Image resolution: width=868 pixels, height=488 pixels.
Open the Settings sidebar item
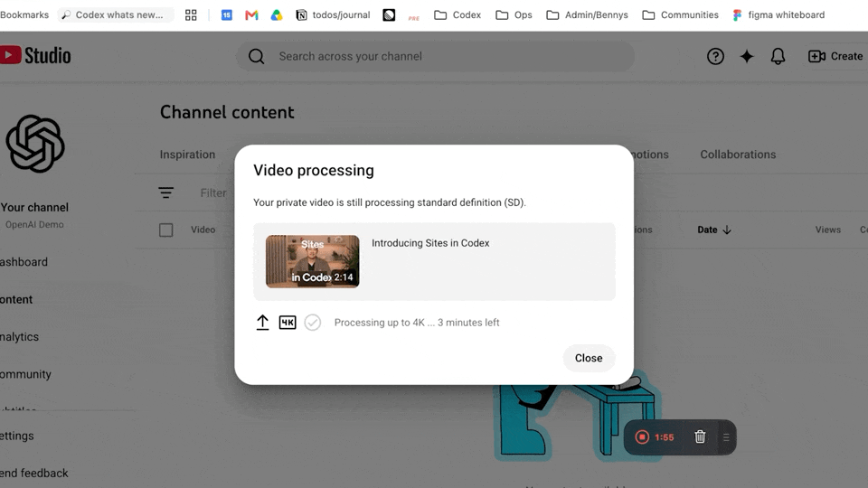[17, 436]
